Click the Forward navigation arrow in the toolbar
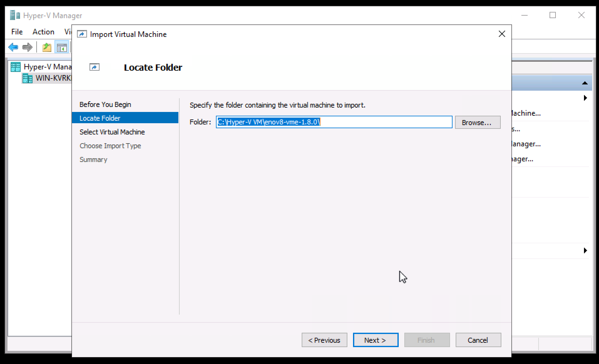The width and height of the screenshot is (599, 364). point(28,47)
